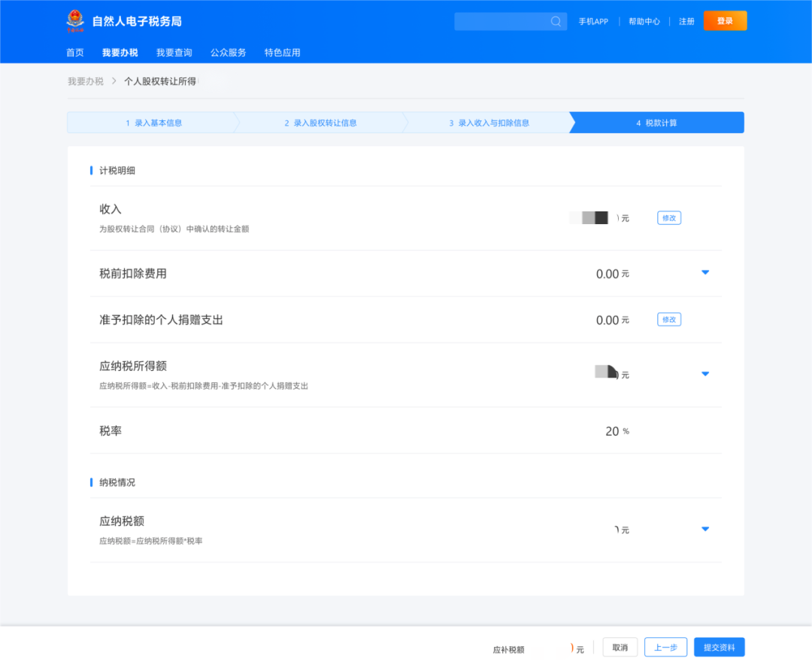The width and height of the screenshot is (812, 668).
Task: Open the 手机APP link
Action: (593, 22)
